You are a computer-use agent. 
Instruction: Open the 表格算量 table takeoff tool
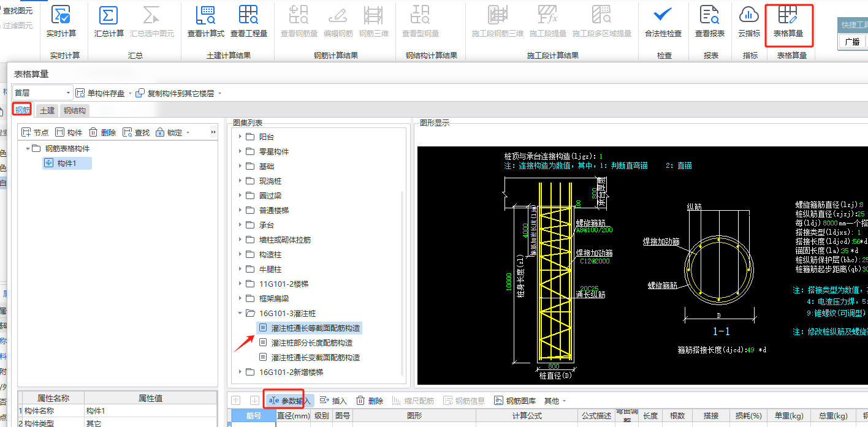point(788,22)
